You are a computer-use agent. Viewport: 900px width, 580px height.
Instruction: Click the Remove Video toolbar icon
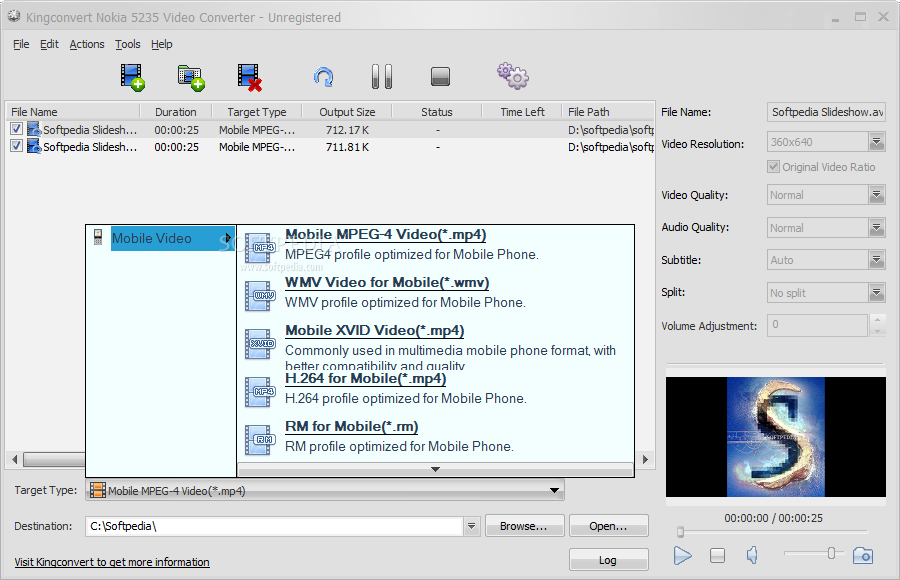pos(250,78)
